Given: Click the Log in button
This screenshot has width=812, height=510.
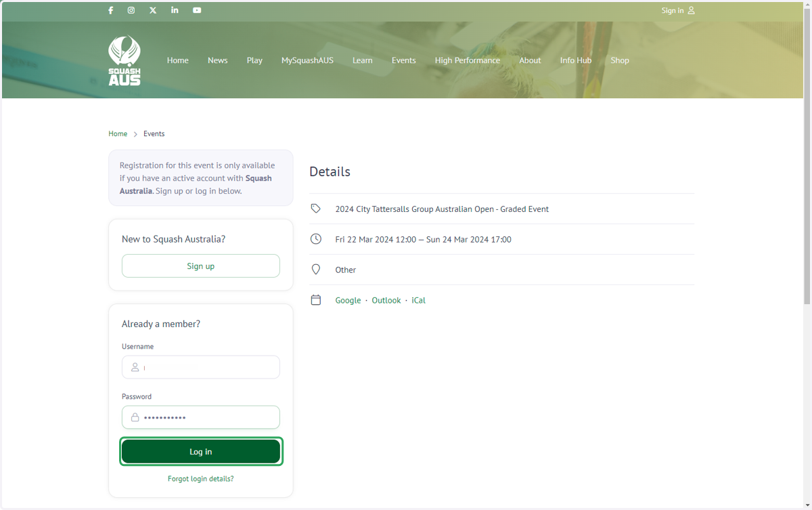Looking at the screenshot, I should click(x=201, y=452).
